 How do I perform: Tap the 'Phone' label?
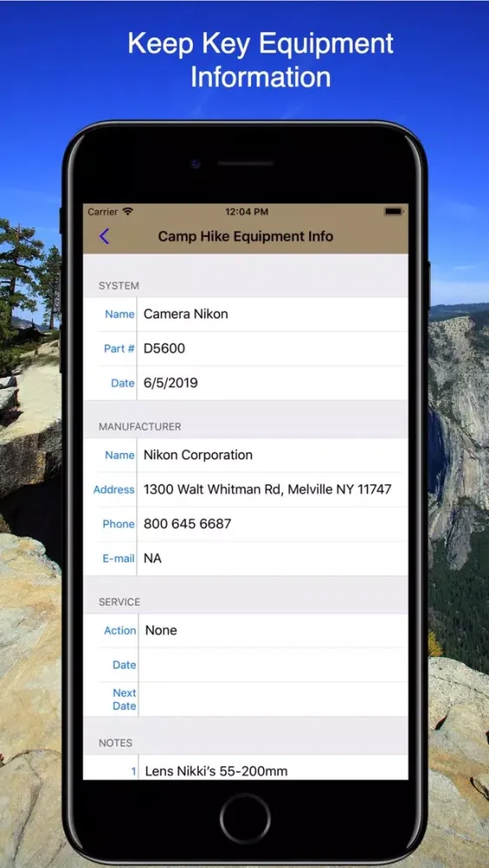(x=118, y=523)
